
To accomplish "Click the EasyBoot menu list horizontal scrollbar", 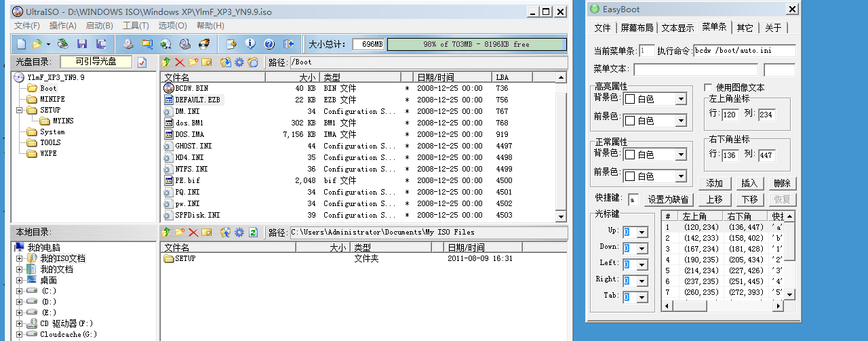I will point(723,306).
